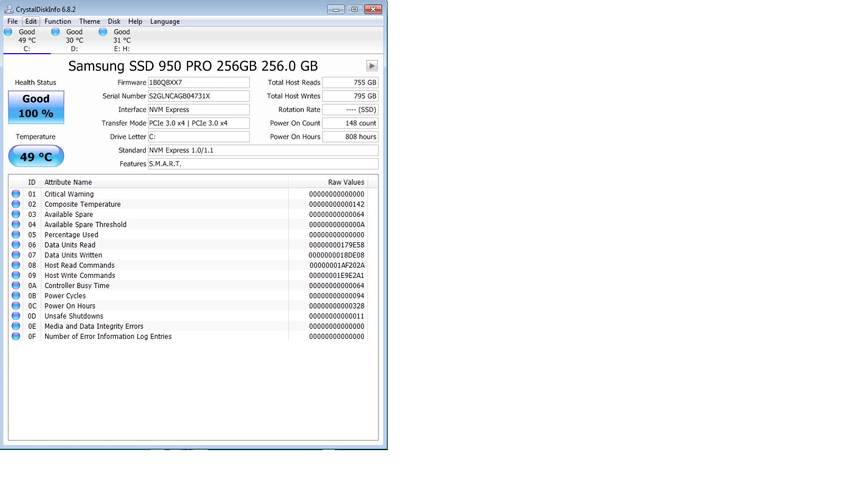Open the Function menu
Screen dimensions: 868x488
coord(58,21)
